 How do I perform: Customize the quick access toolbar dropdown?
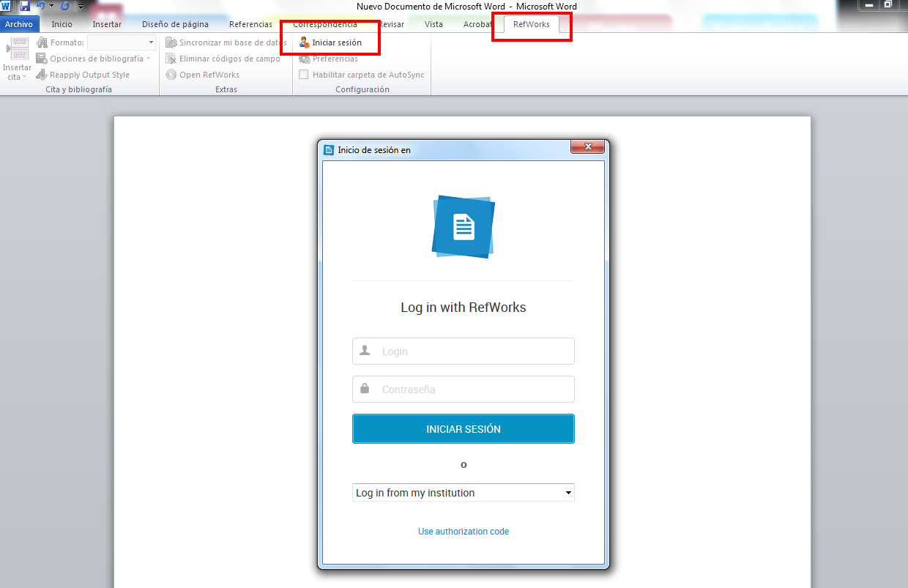coord(81,7)
